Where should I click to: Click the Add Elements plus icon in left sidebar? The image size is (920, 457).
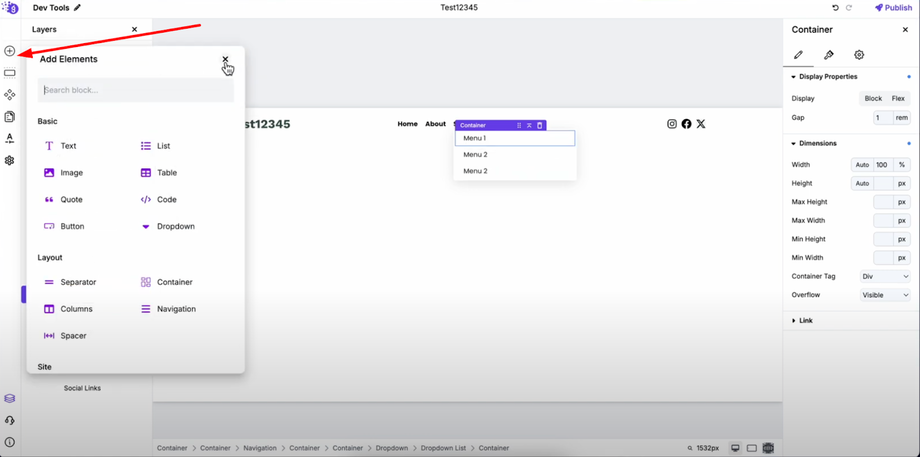[9, 51]
